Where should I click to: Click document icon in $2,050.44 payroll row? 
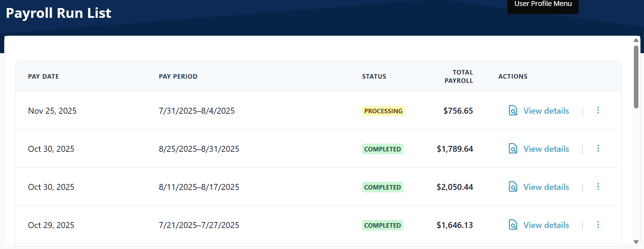tap(513, 187)
